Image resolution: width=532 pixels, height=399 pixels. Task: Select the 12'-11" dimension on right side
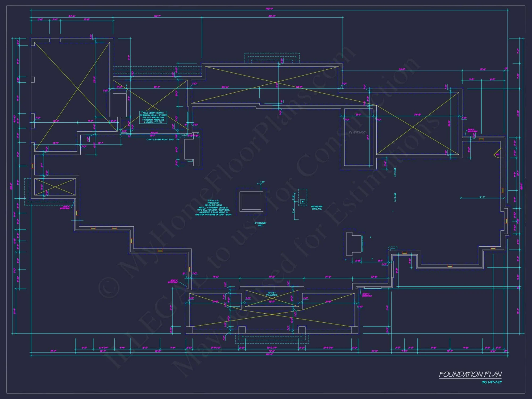pyautogui.click(x=482, y=197)
